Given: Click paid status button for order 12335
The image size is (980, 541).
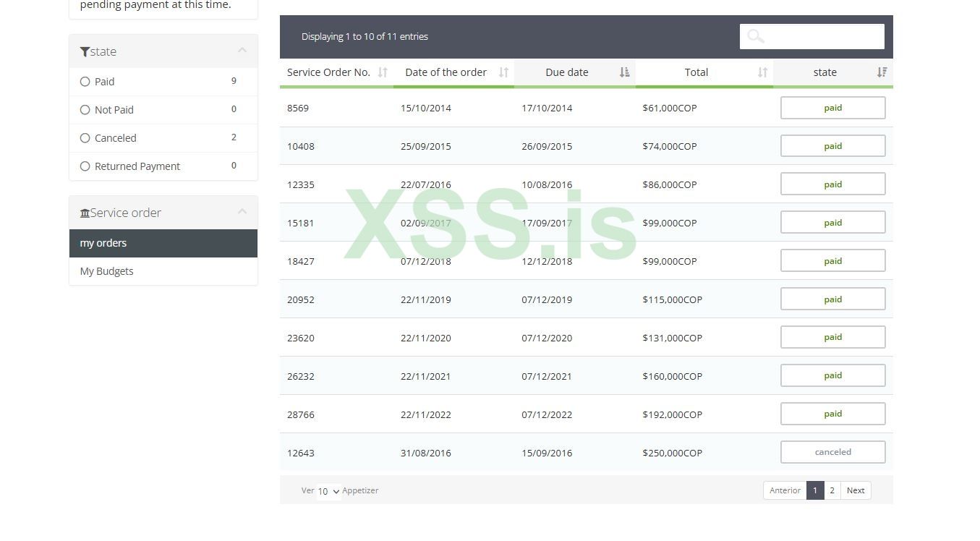Looking at the screenshot, I should 833,184.
